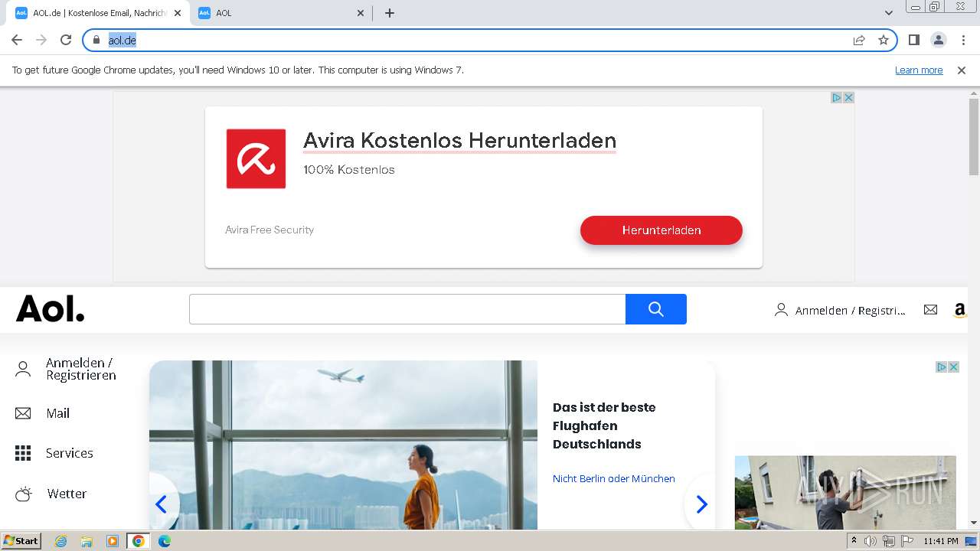Click the red Herunterladen button
This screenshot has height=551, width=980.
[x=661, y=230]
